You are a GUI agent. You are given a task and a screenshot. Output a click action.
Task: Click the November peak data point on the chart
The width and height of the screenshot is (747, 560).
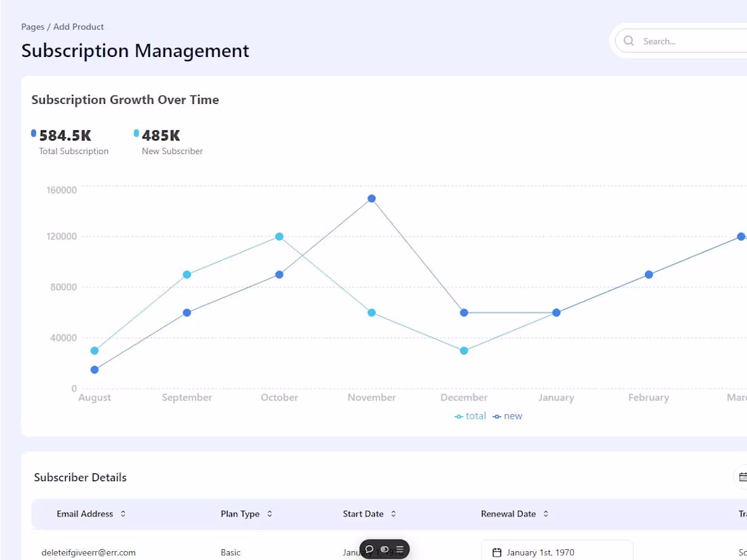coord(371,198)
